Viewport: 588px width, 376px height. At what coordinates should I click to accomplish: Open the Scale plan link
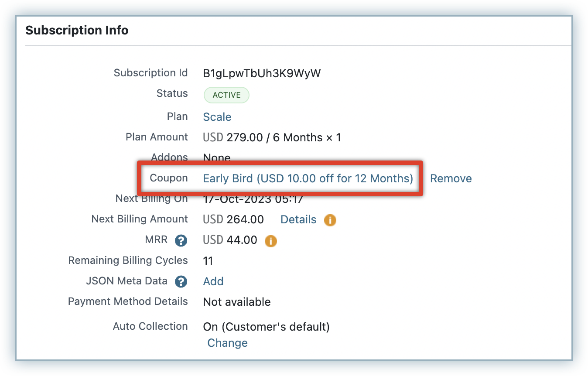point(217,117)
